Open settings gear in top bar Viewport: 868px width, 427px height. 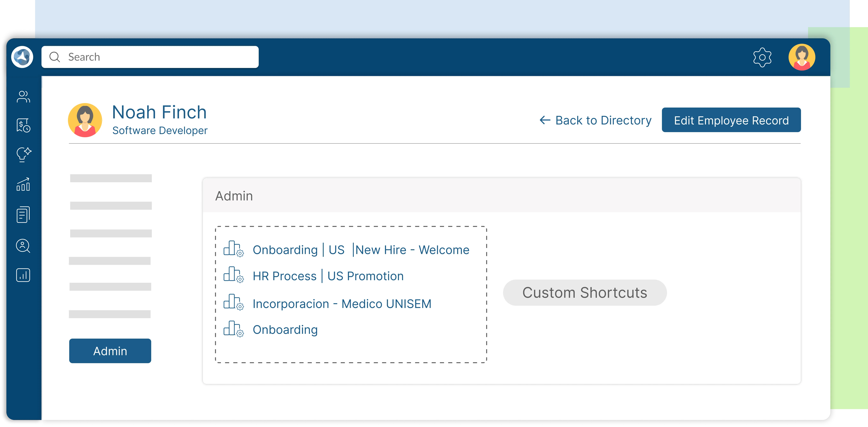pyautogui.click(x=762, y=57)
